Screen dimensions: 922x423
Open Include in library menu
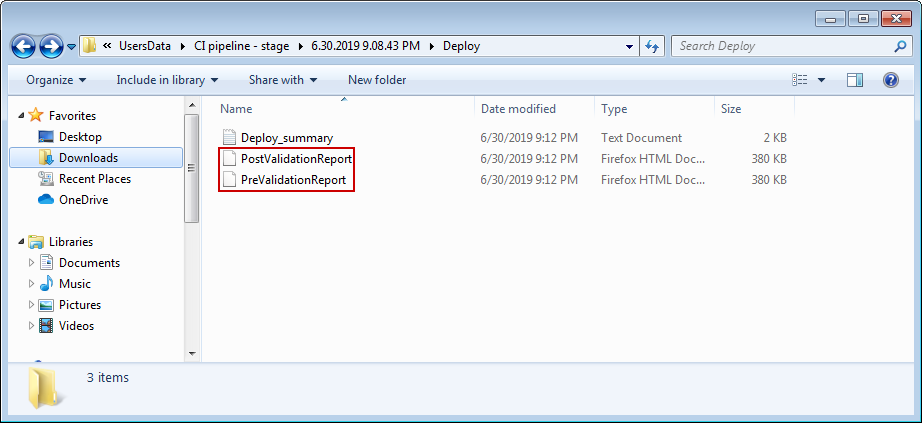(167, 80)
